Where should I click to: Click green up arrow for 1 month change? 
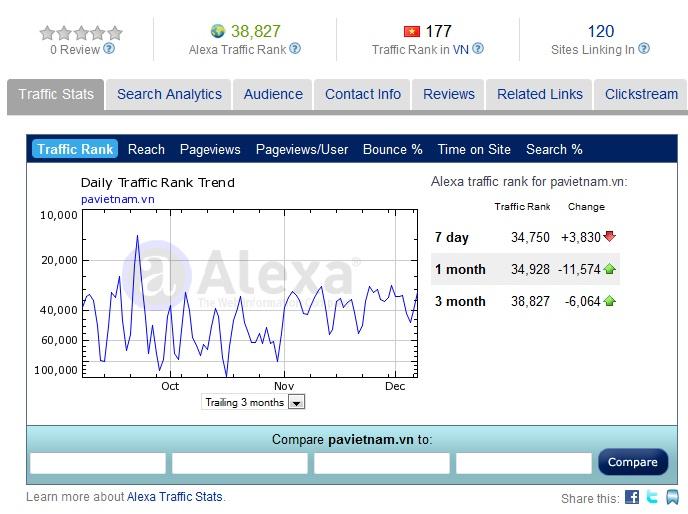click(609, 269)
